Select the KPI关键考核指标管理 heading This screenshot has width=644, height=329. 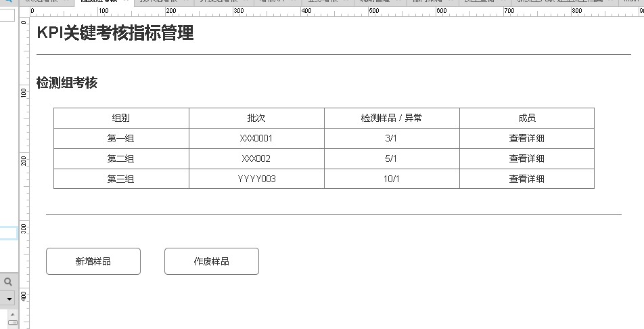[x=115, y=33]
